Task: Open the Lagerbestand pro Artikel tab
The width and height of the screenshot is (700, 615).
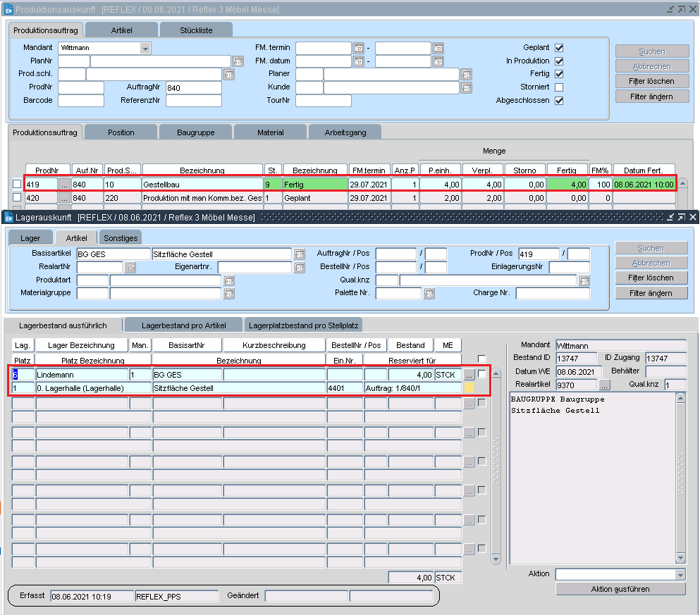Action: [x=183, y=325]
